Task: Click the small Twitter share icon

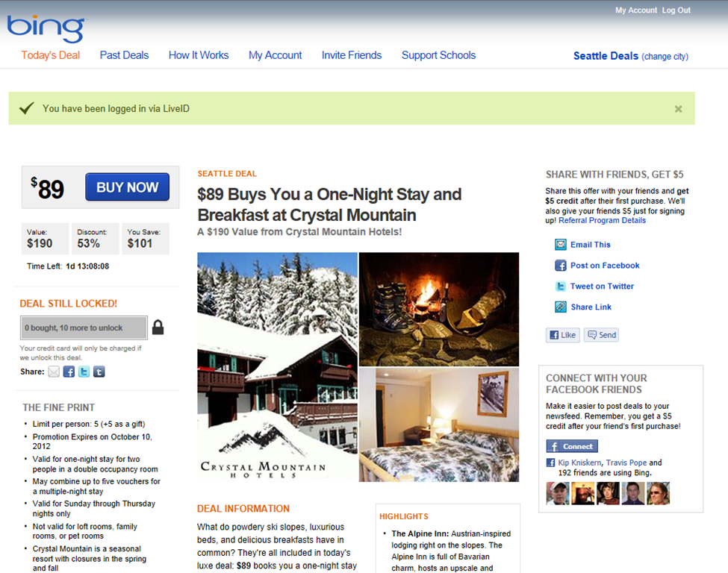Action: pyautogui.click(x=84, y=372)
